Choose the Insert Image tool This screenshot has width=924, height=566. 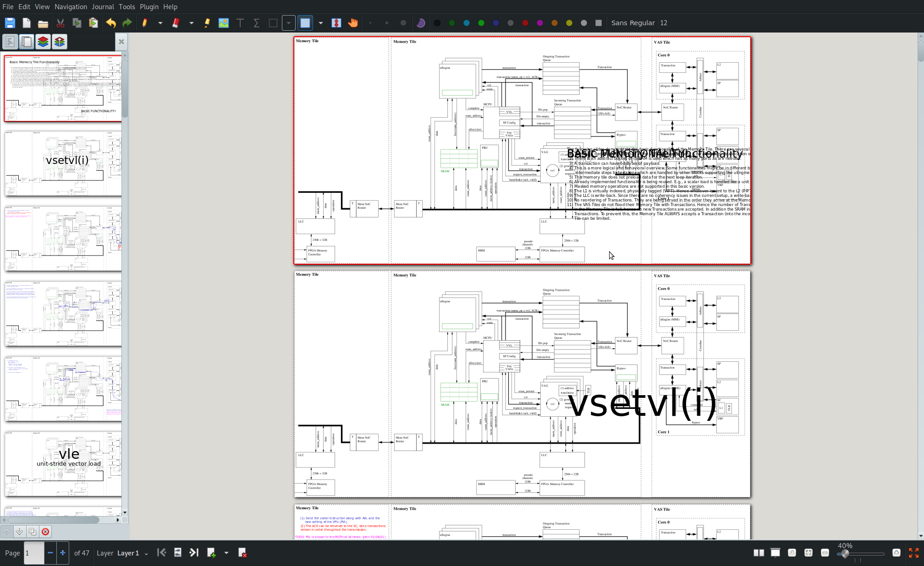click(x=223, y=23)
